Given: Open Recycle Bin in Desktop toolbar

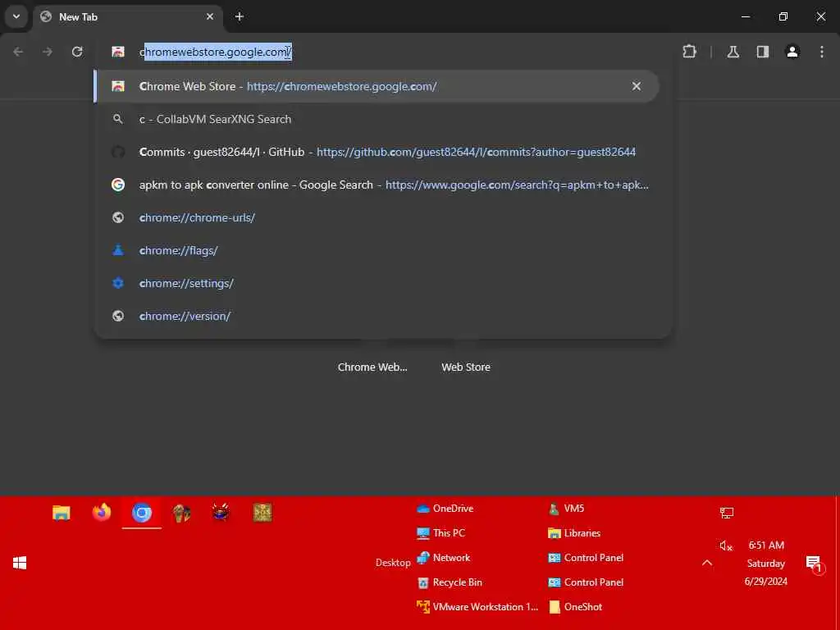Looking at the screenshot, I should pos(450,582).
